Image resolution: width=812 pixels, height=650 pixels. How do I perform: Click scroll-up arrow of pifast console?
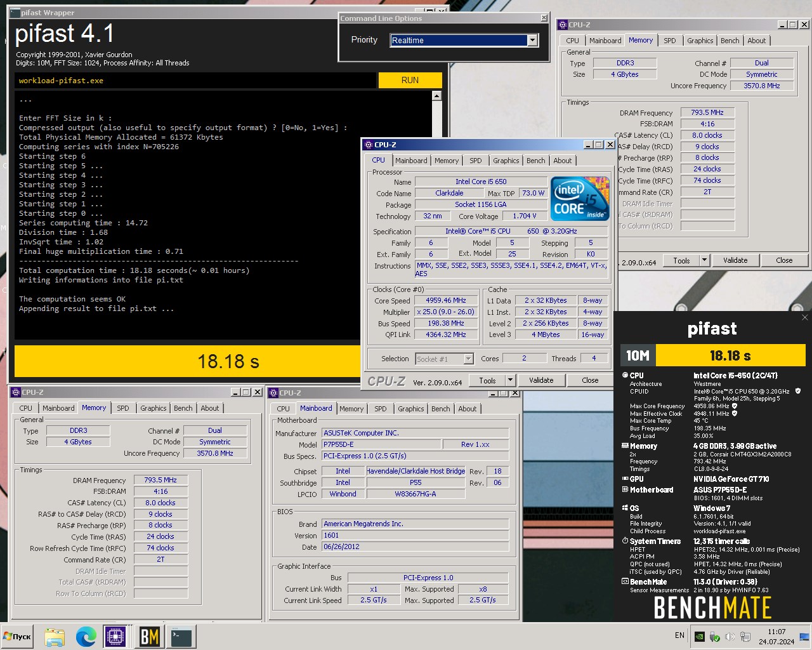(x=436, y=96)
